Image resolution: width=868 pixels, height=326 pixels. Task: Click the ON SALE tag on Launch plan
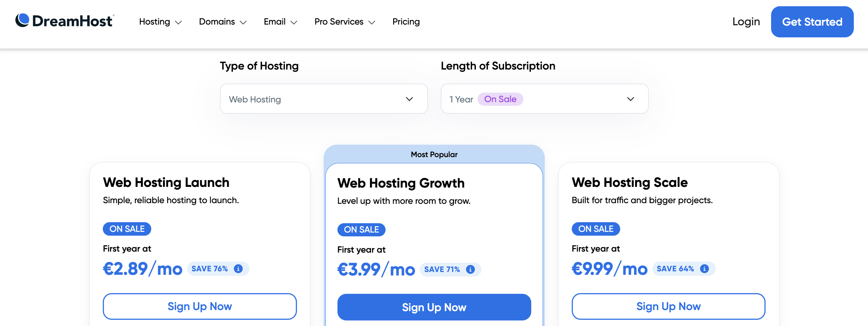(127, 229)
